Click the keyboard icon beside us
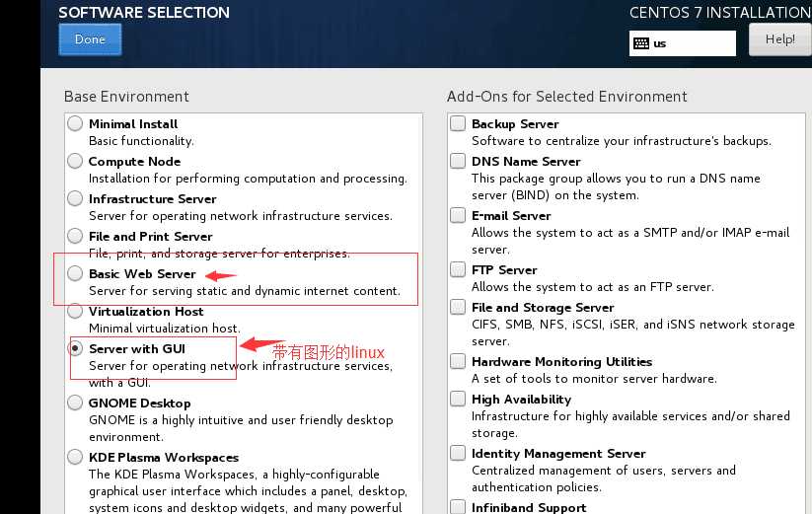812x514 pixels. pos(641,43)
